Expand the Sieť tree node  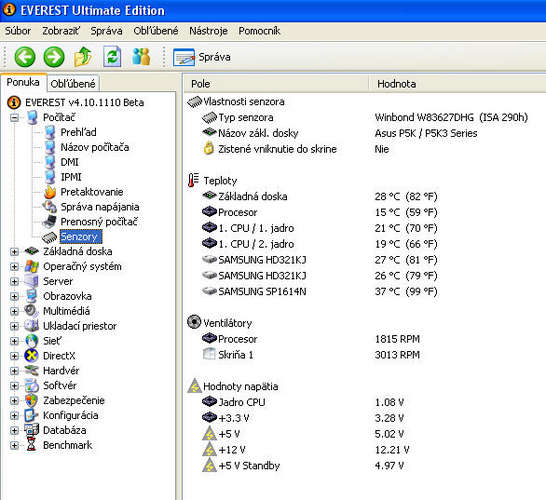[14, 341]
